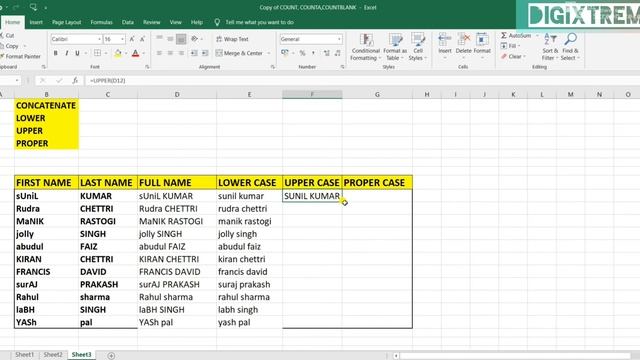Toggle Bold formatting
The width and height of the screenshot is (640, 360).
click(x=56, y=53)
